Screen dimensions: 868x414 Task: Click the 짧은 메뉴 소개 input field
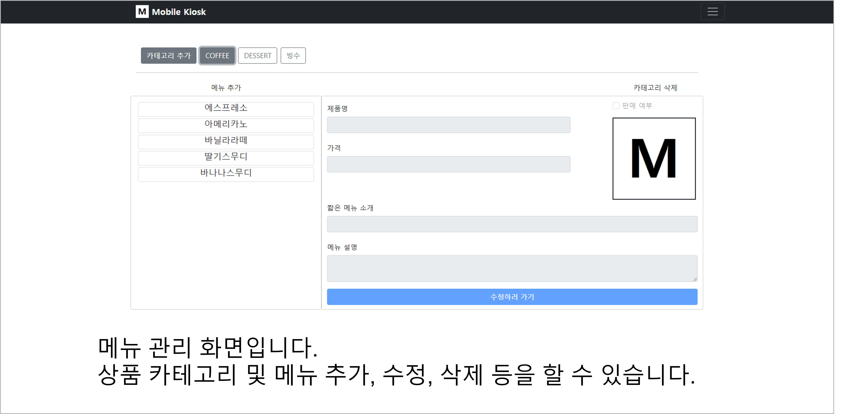tap(512, 224)
